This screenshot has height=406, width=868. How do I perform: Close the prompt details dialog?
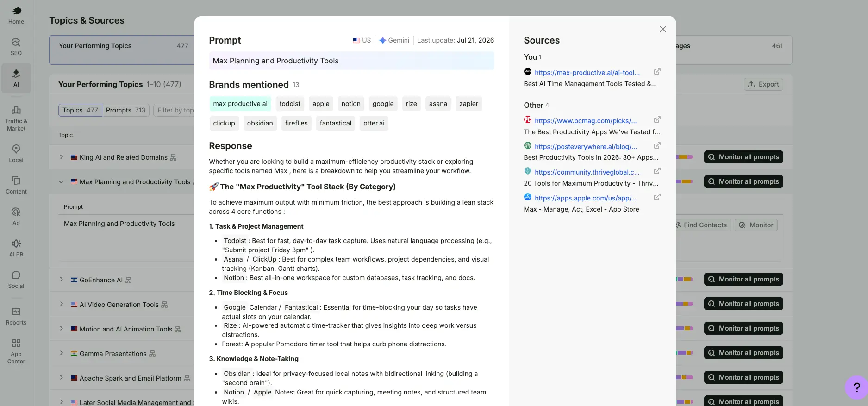pyautogui.click(x=663, y=29)
